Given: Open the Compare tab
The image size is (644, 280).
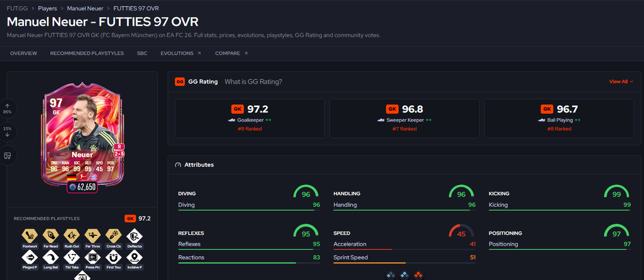Looking at the screenshot, I should (x=231, y=53).
